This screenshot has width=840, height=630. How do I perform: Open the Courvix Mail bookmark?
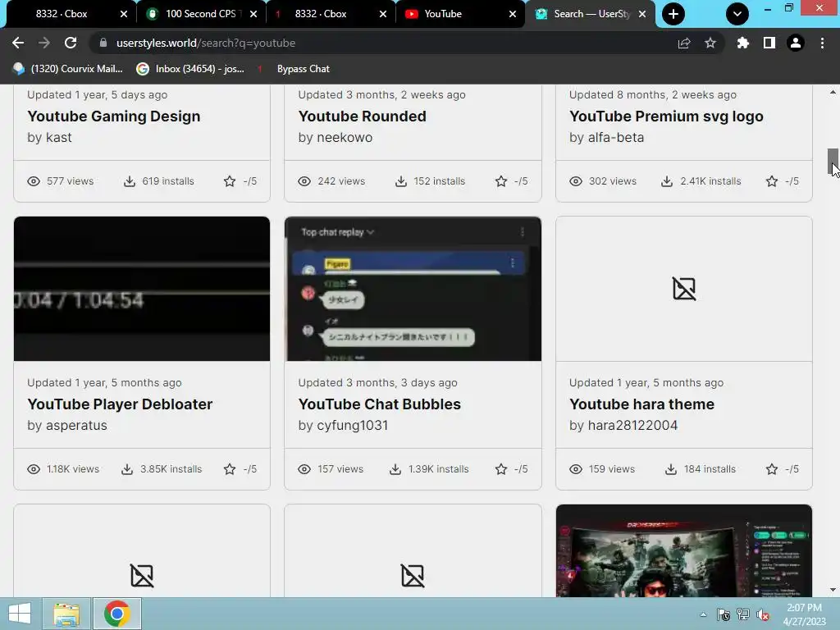point(68,69)
